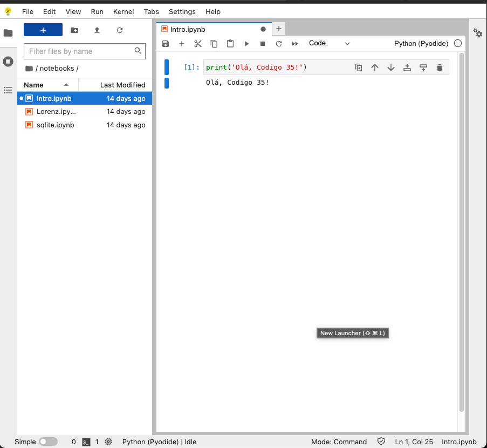The image size is (487, 448).
Task: Open the Help menu
Action: (212, 11)
